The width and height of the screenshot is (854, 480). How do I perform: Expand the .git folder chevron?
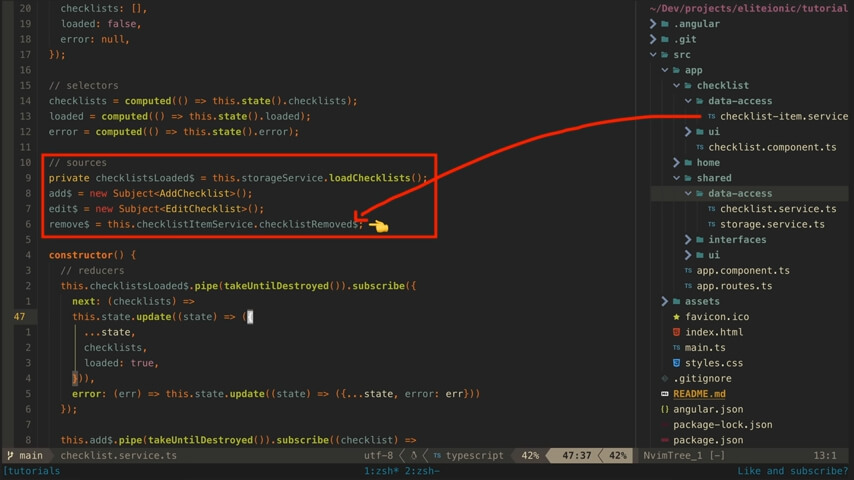click(653, 39)
